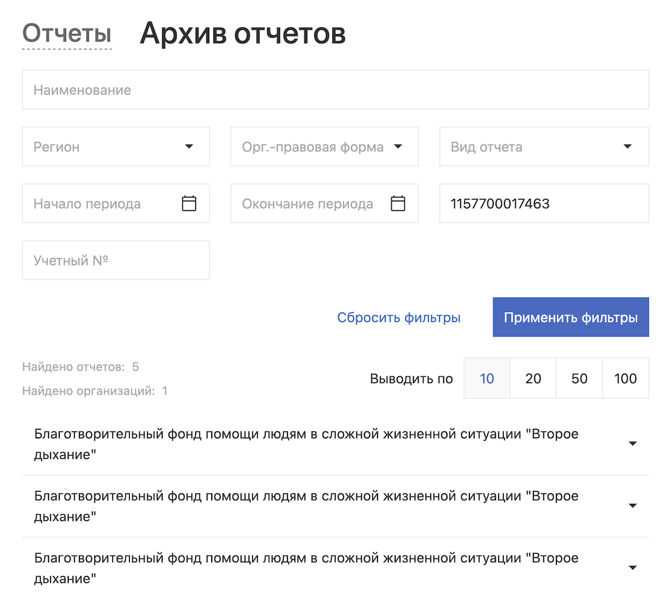The width and height of the screenshot is (672, 616).
Task: Select the Архив отчетов heading tab
Action: 243,34
